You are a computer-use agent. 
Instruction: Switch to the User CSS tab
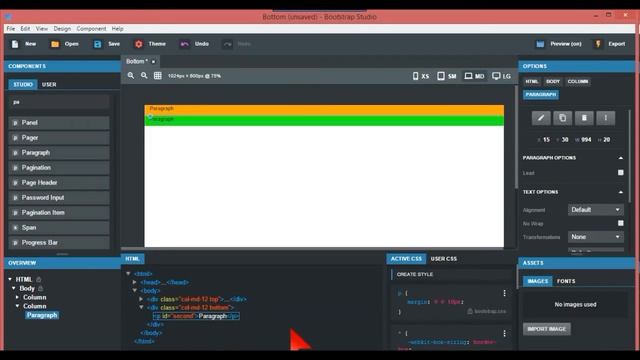444,259
